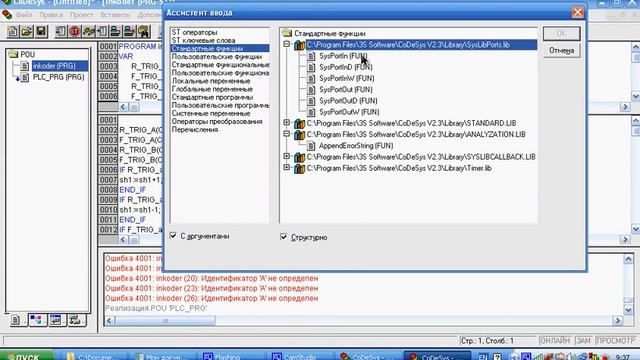Click the document icon beside AppendErrorString
Image resolution: width=640 pixels, height=360 pixels.
[x=311, y=146]
